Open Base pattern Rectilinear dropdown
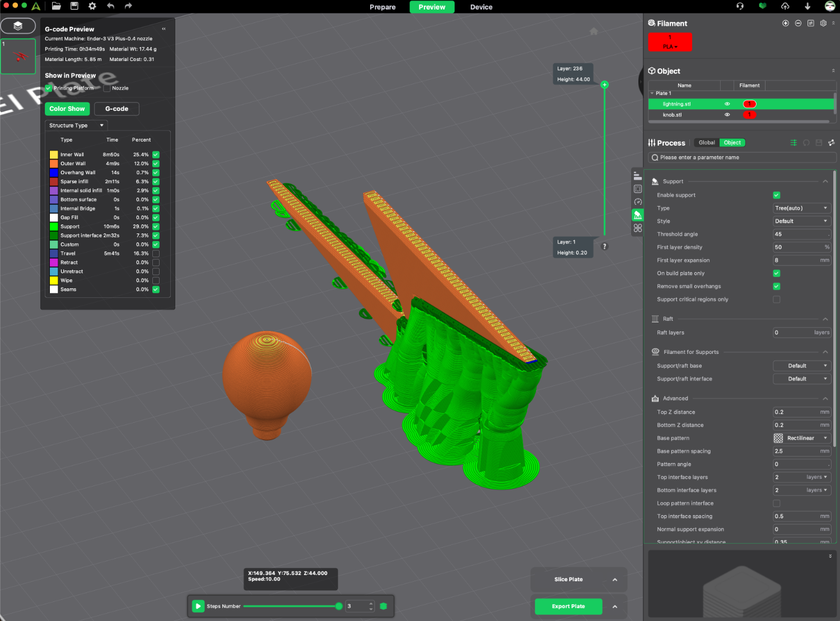 [802, 438]
